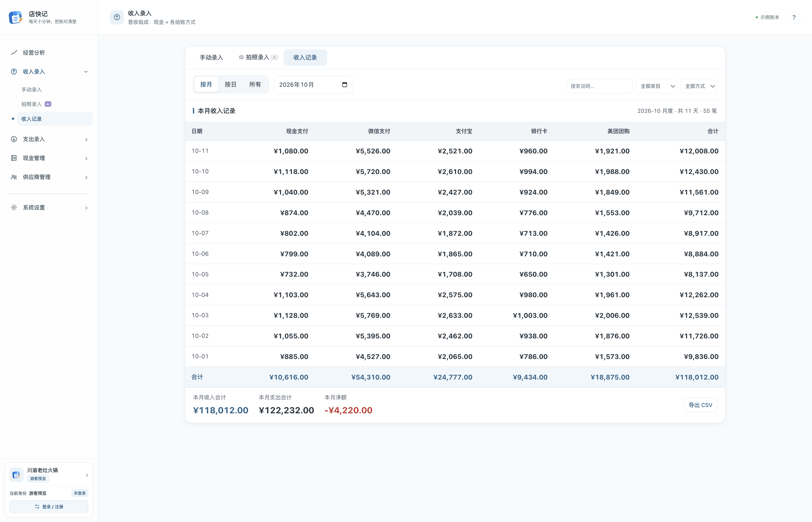Expand the 川渝老灶火锅 store switcher
Image resolution: width=812 pixels, height=522 pixels.
click(x=49, y=475)
